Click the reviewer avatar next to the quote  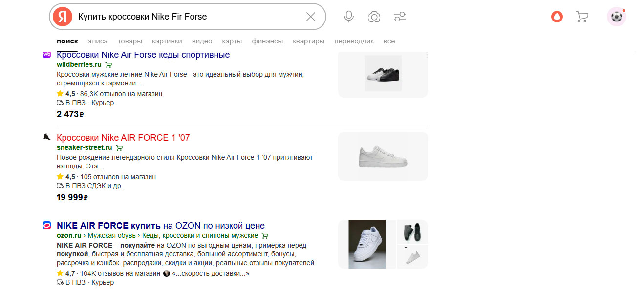pos(167,273)
